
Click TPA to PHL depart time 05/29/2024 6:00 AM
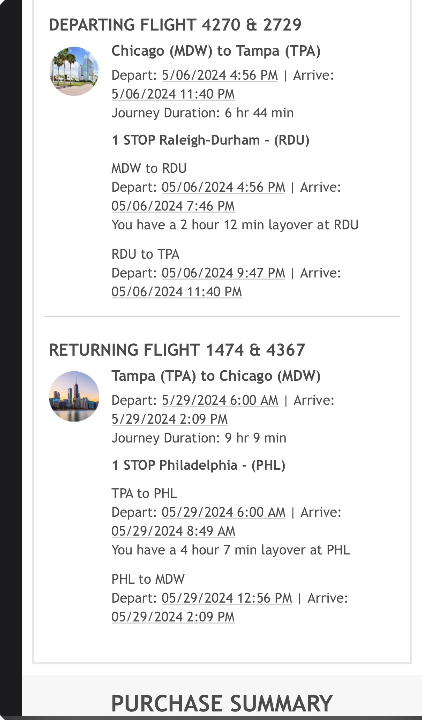click(x=223, y=512)
